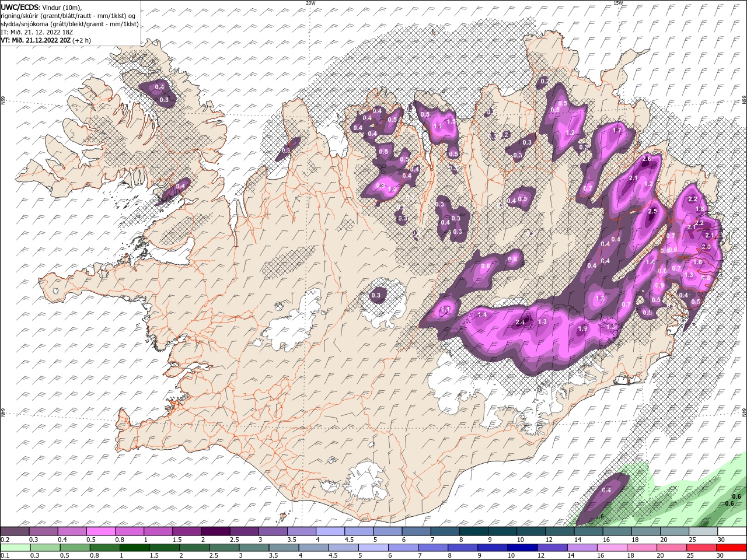Screen dimensions: 747x560
Task: Click the "Vindur (10m)," text
Action: click(x=62, y=7)
